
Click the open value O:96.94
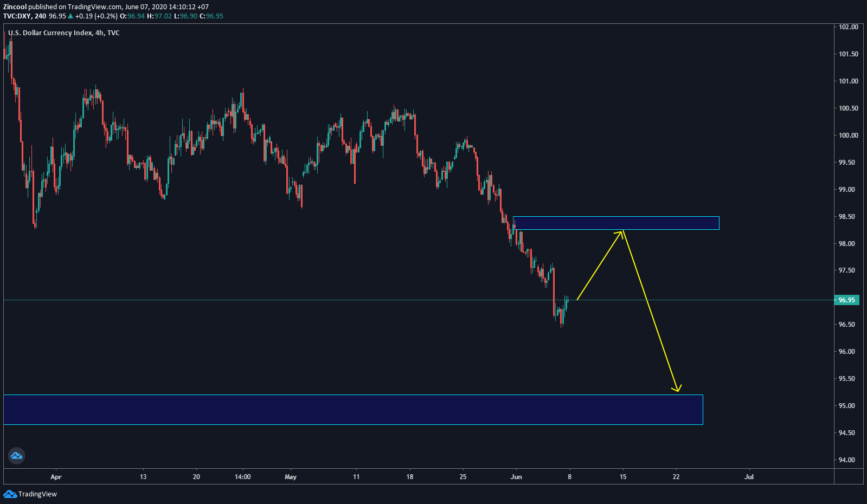tap(132, 16)
